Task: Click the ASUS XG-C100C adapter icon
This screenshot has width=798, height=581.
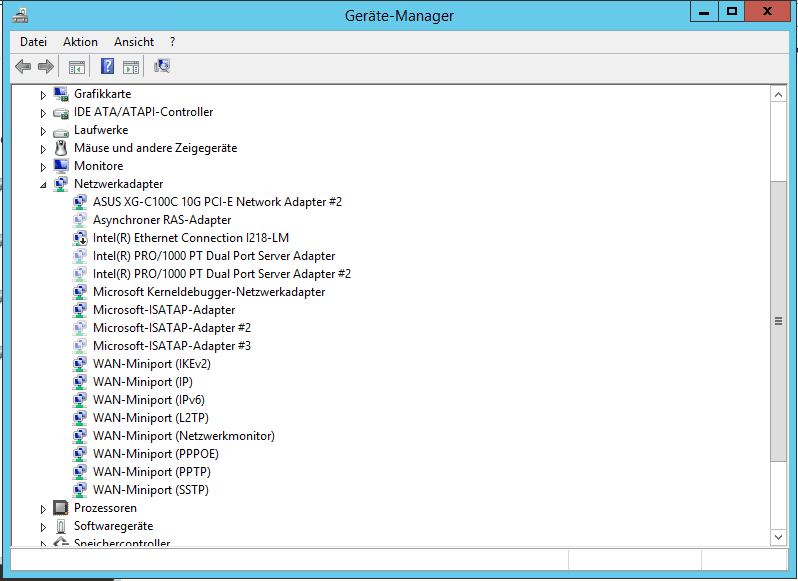Action: pos(80,202)
